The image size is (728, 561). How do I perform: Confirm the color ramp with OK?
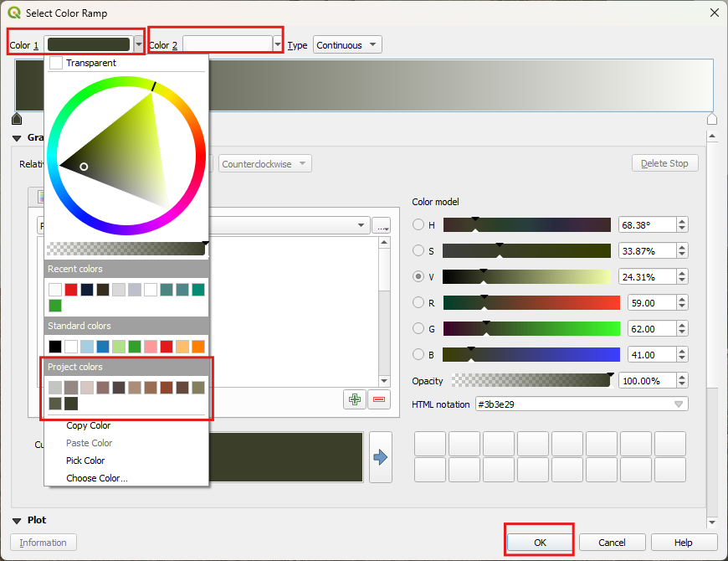[539, 542]
